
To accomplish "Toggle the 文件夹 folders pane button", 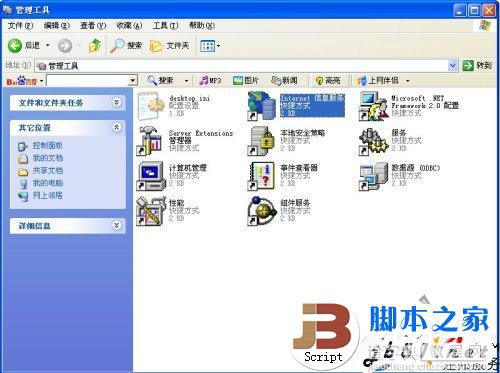I will click(170, 46).
